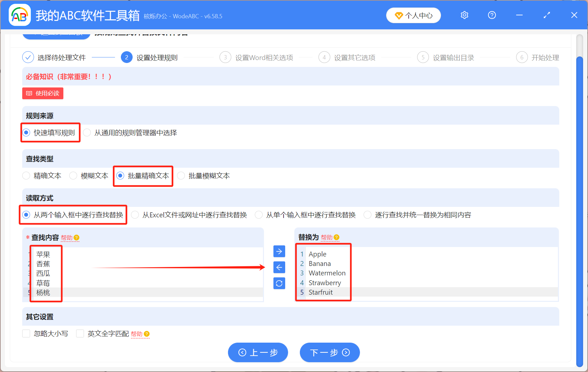Click the ABC toolbox logo icon
The height and width of the screenshot is (372, 588).
[20, 15]
